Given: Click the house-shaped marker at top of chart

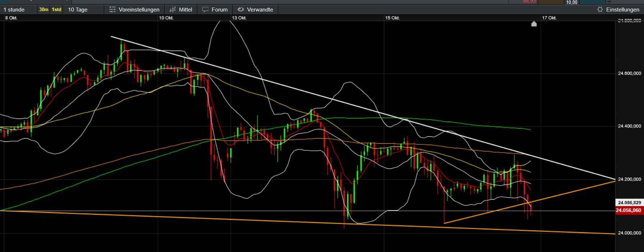Looking at the screenshot, I should [x=534, y=24].
